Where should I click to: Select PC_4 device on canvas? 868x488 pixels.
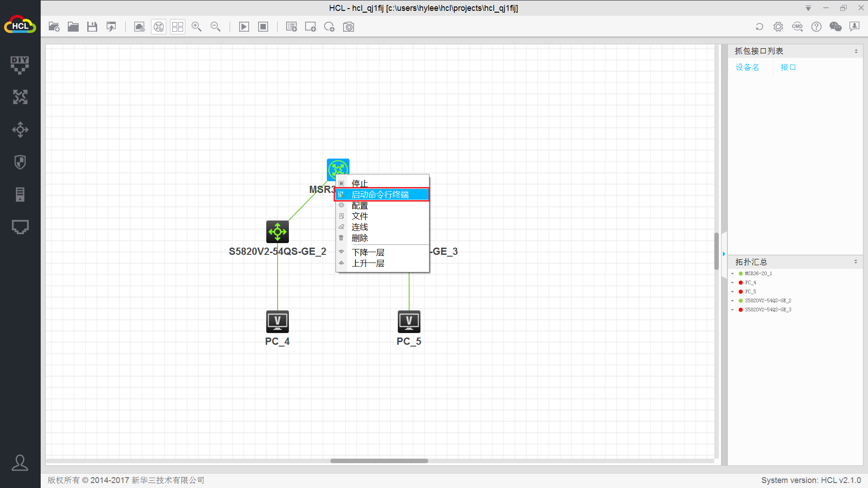click(x=278, y=322)
